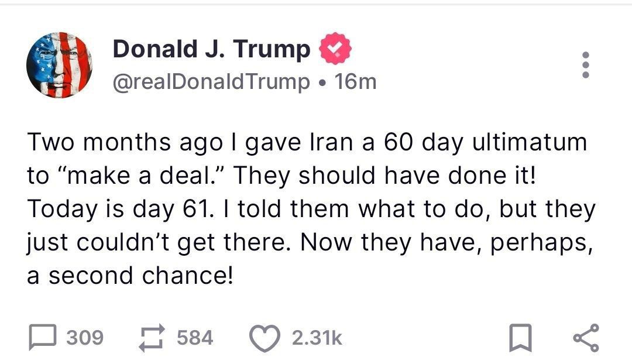Screen dimensions: 632x364
Task: Click the display name Donald J. Trump
Action: (211, 49)
